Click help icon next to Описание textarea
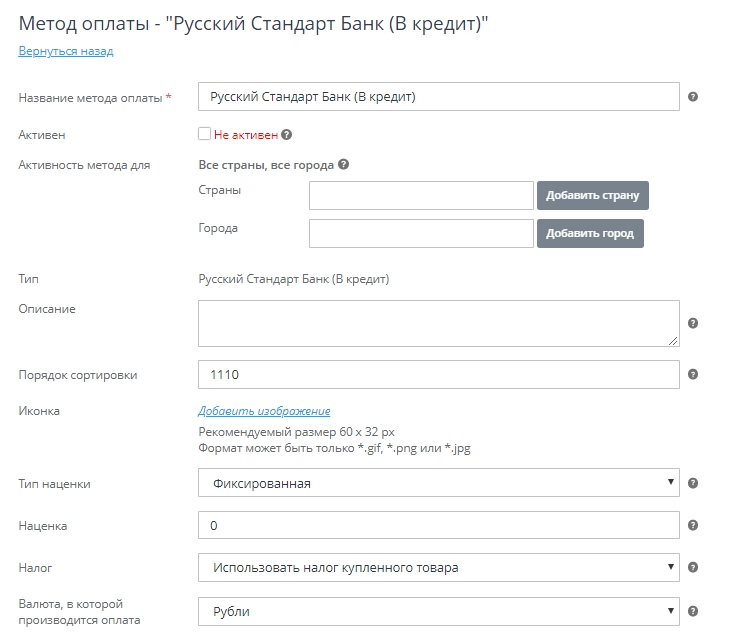740x642 pixels. pos(693,323)
